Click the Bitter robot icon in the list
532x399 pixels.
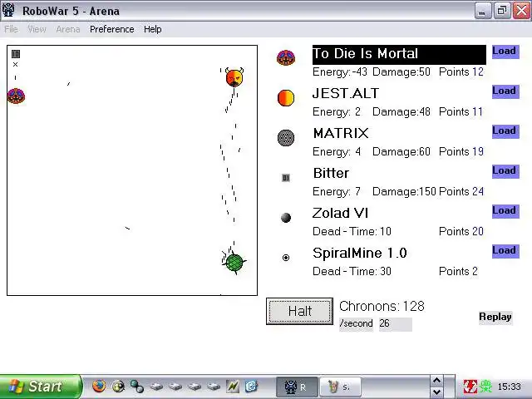286,178
